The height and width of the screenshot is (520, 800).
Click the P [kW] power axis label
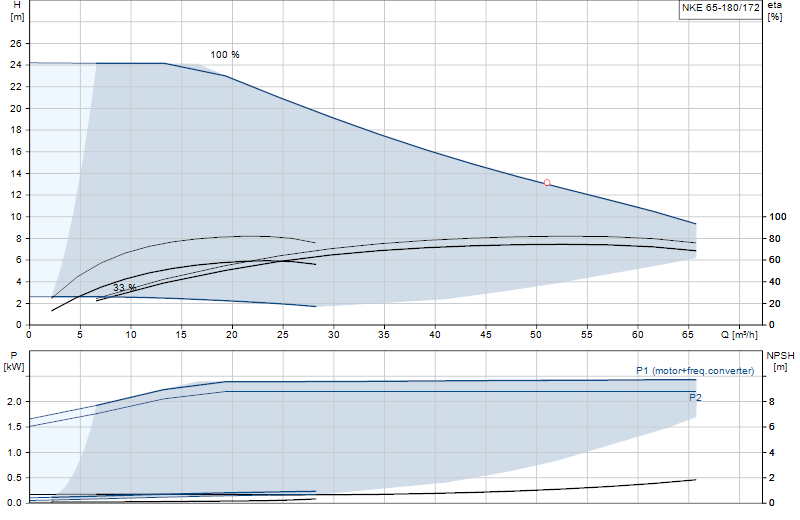(x=14, y=361)
